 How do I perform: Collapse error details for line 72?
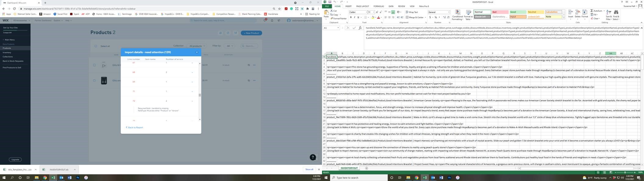(x=192, y=101)
